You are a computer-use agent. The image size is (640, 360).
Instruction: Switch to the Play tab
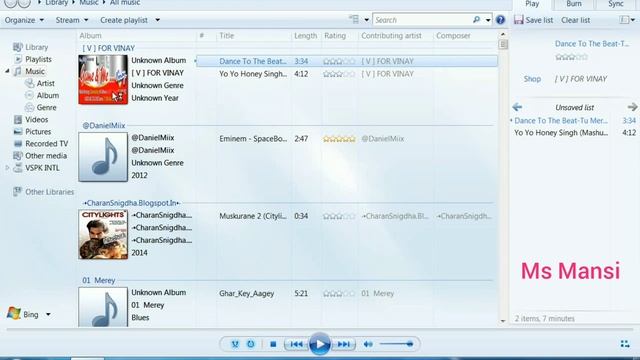532,4
